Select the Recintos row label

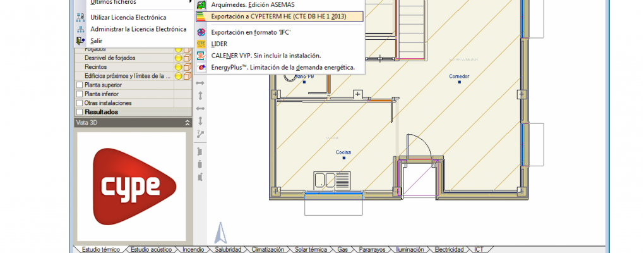96,67
